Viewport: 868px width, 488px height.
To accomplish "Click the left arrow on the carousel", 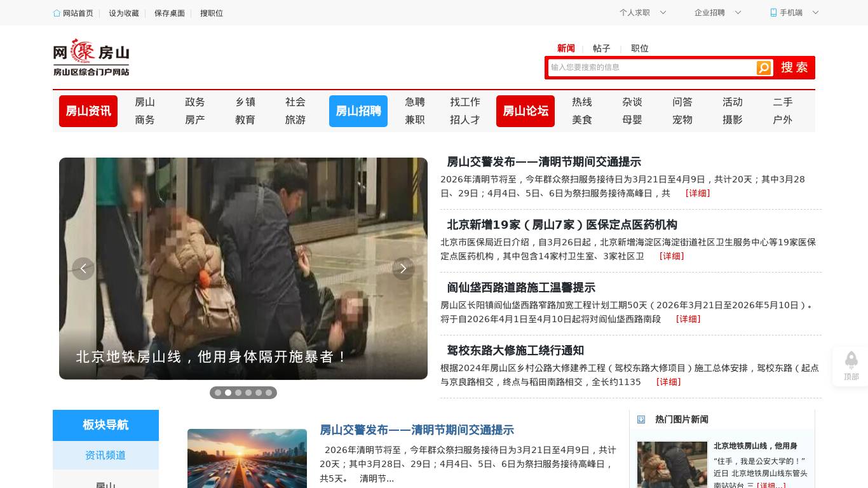I will click(x=83, y=268).
